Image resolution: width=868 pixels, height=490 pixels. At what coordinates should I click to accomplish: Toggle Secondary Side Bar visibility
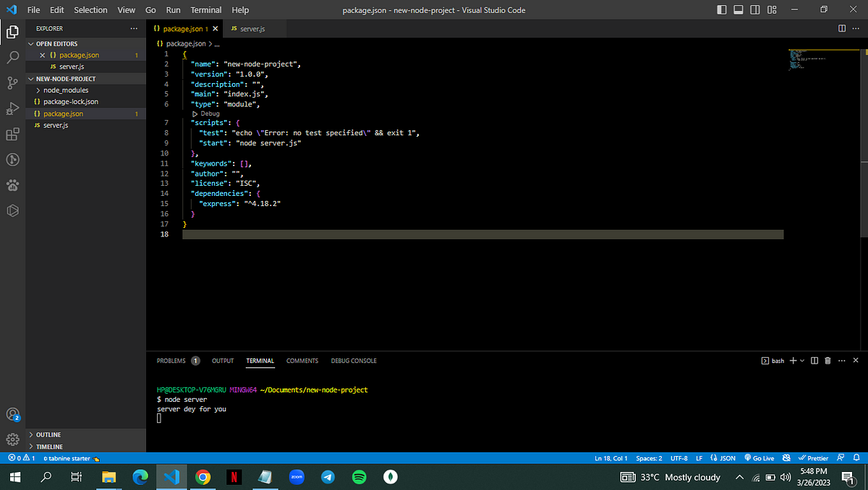755,10
